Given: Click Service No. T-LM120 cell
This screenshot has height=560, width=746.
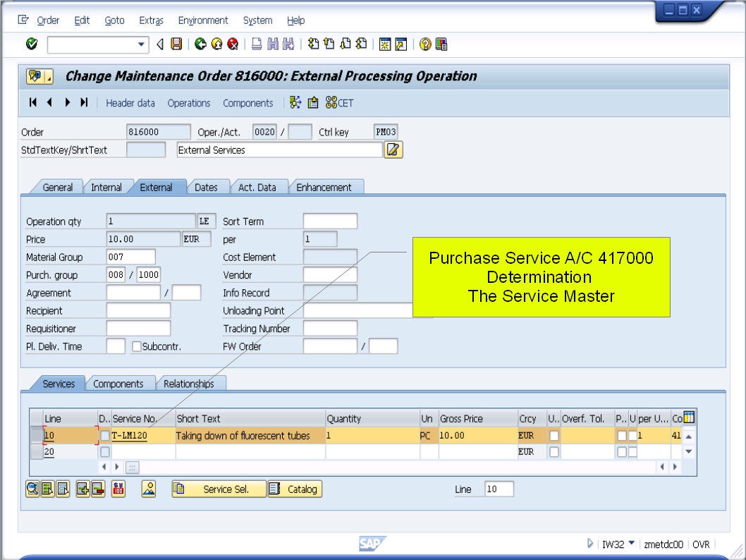Looking at the screenshot, I should pos(142,435).
